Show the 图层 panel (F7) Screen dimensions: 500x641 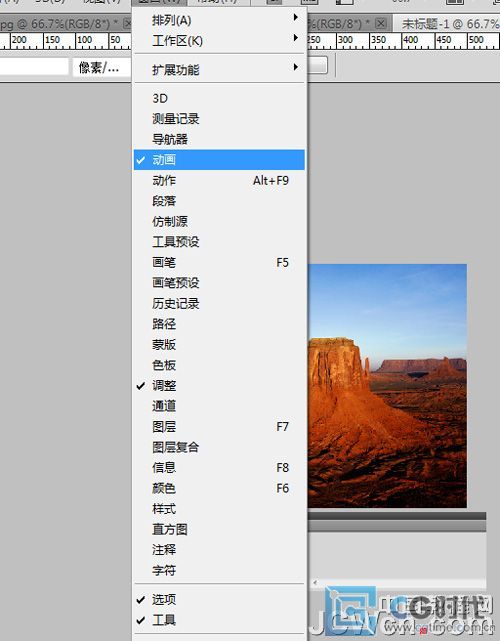[x=219, y=427]
